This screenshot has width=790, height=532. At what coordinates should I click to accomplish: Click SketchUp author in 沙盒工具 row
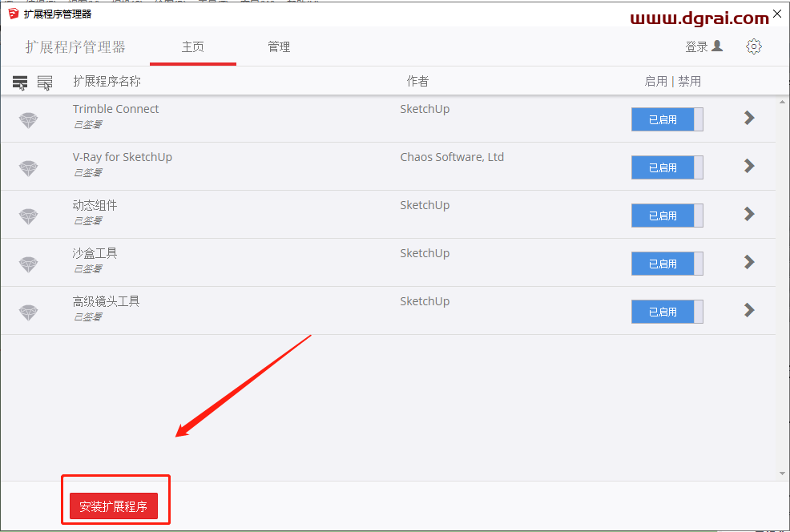[x=425, y=253]
